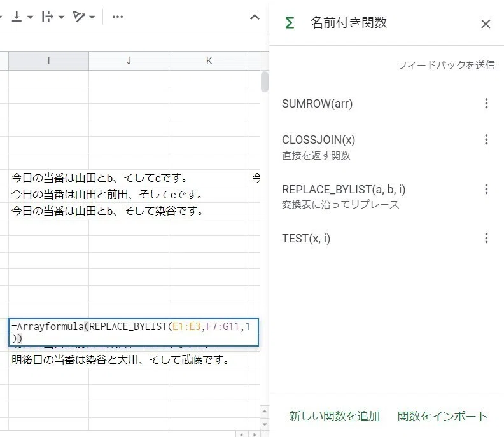504x437 pixels.
Task: Open options menu for TEST(x, i)
Action: coord(486,238)
